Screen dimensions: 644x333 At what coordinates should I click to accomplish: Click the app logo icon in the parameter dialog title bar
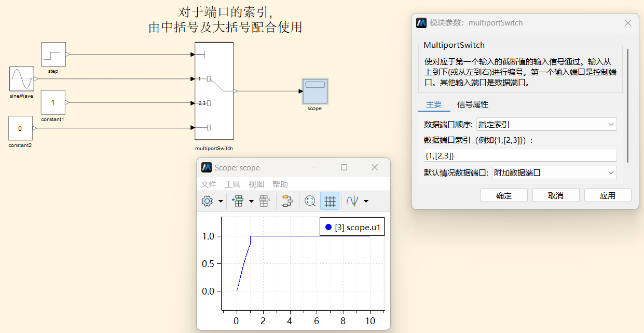[x=421, y=23]
